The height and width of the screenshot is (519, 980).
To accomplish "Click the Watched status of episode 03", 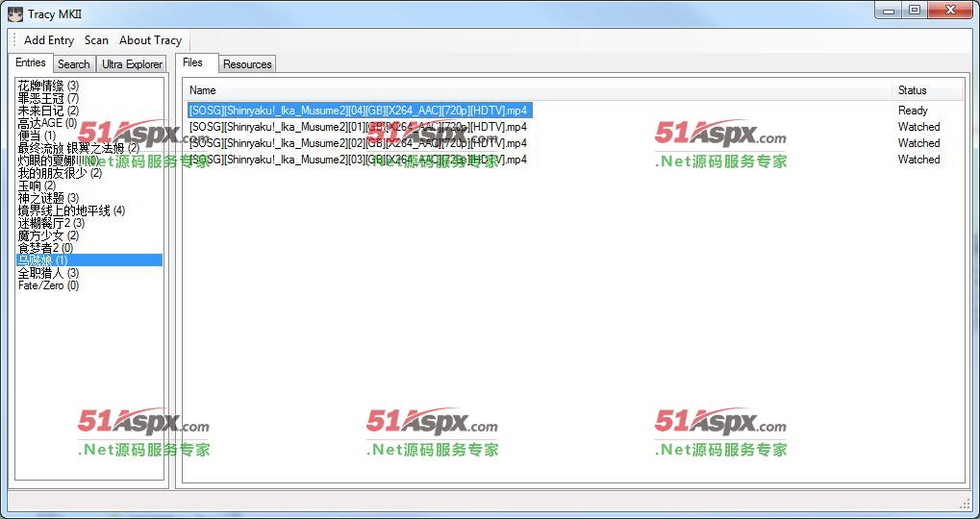I will coord(918,160).
